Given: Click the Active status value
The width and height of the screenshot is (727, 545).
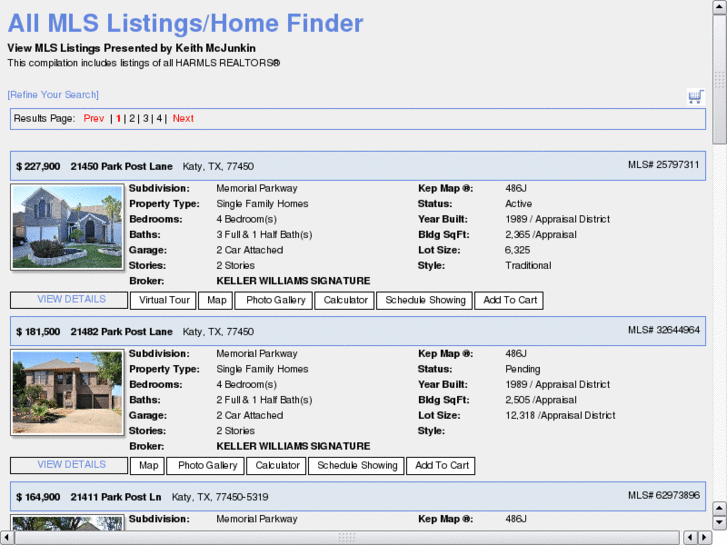Looking at the screenshot, I should tap(518, 204).
